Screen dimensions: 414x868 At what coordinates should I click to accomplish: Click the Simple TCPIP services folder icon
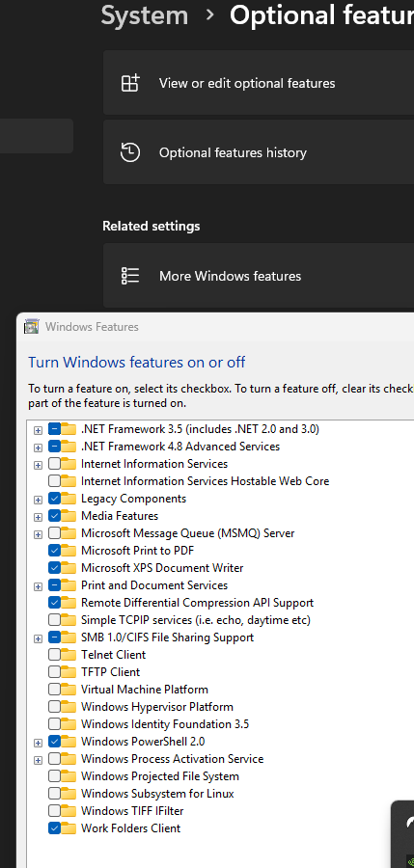[69, 620]
